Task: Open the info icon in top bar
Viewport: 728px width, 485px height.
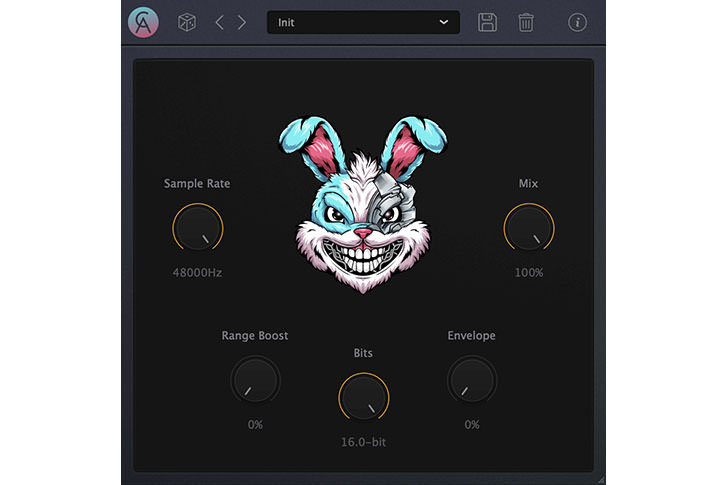Action: pos(577,22)
